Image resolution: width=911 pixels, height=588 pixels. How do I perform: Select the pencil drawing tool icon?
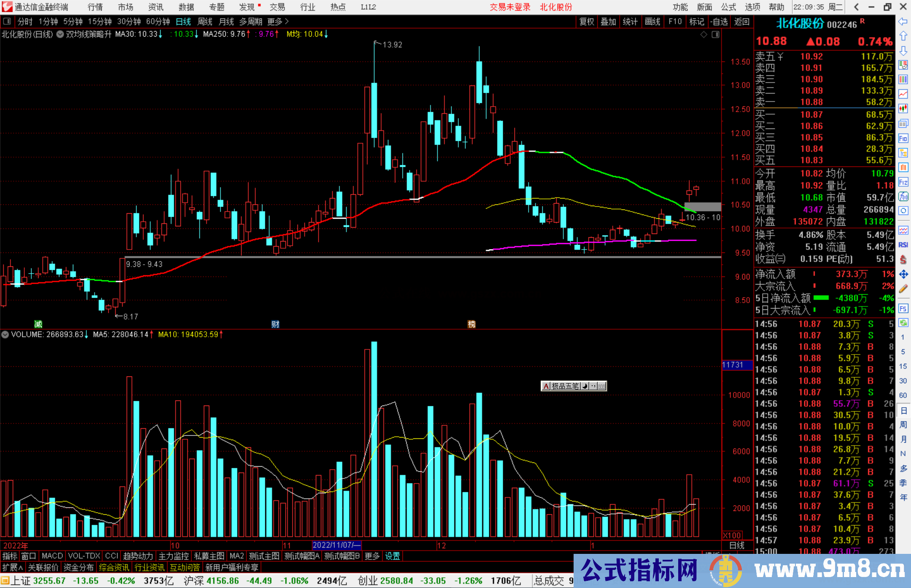pos(903,289)
